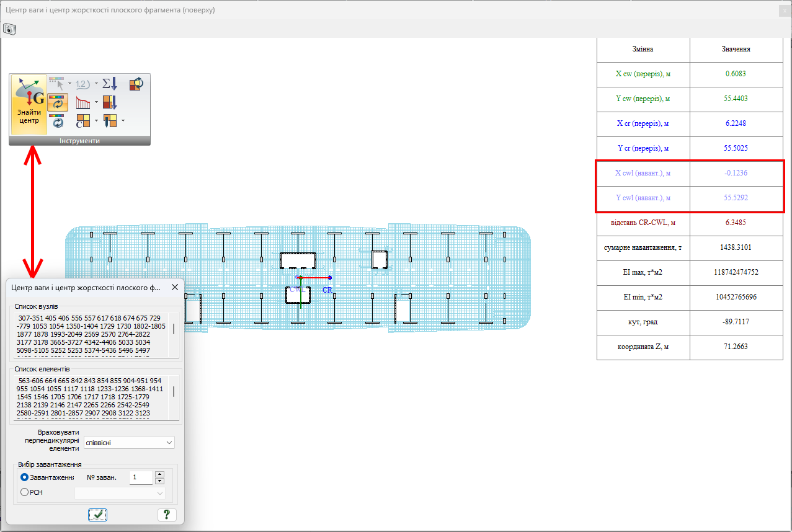Image resolution: width=792 pixels, height=532 pixels.
Task: Open the співвісні perpendicular elements dropdown
Action: [x=129, y=442]
